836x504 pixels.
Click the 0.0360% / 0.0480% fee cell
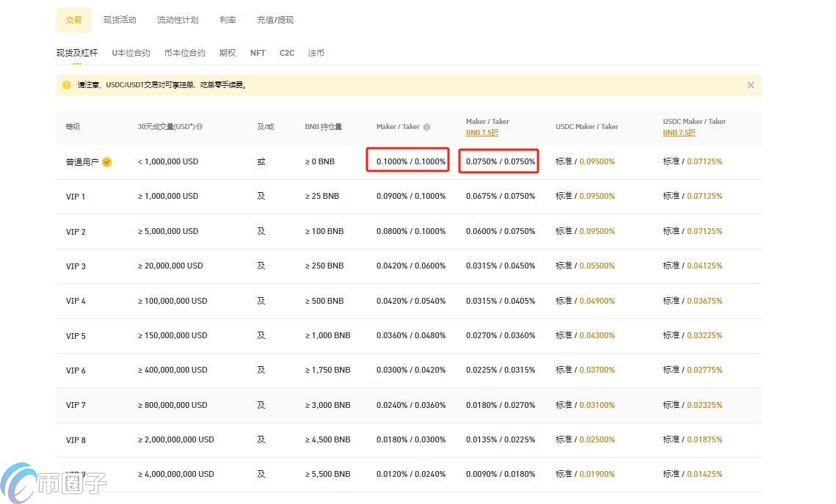[x=411, y=336]
